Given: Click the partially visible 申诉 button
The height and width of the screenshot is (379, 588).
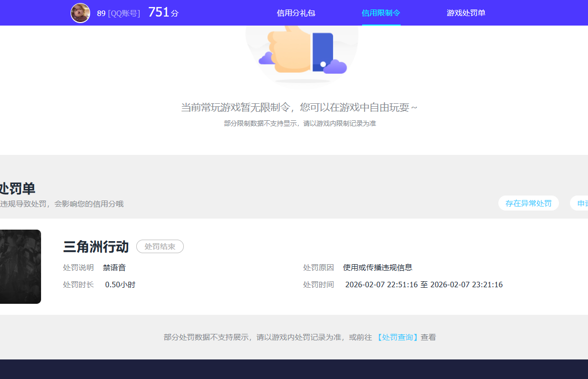Looking at the screenshot, I should click(x=581, y=203).
